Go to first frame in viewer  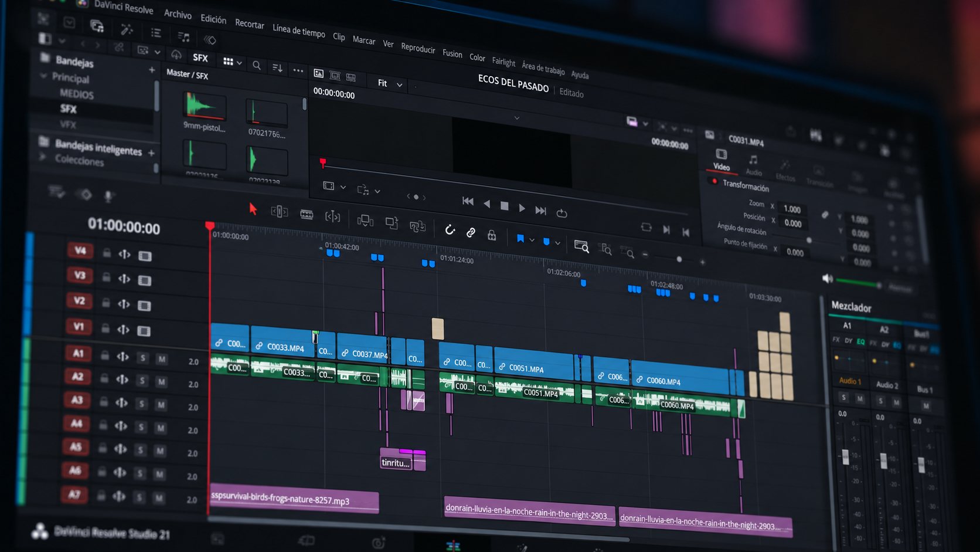pos(468,201)
